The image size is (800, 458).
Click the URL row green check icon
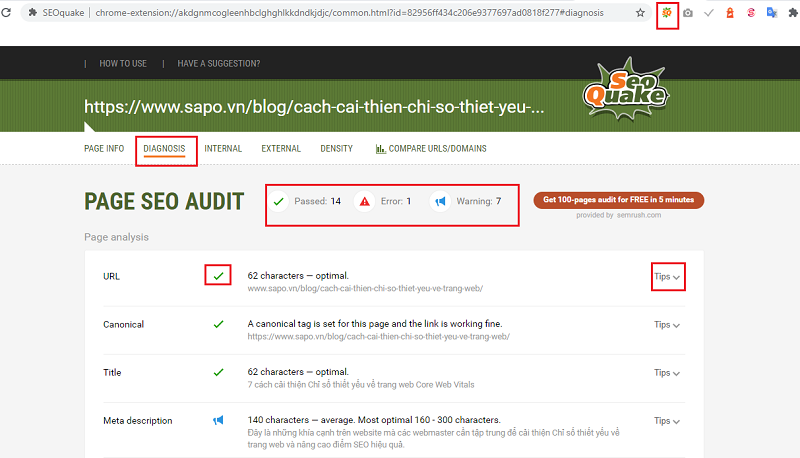pos(218,276)
